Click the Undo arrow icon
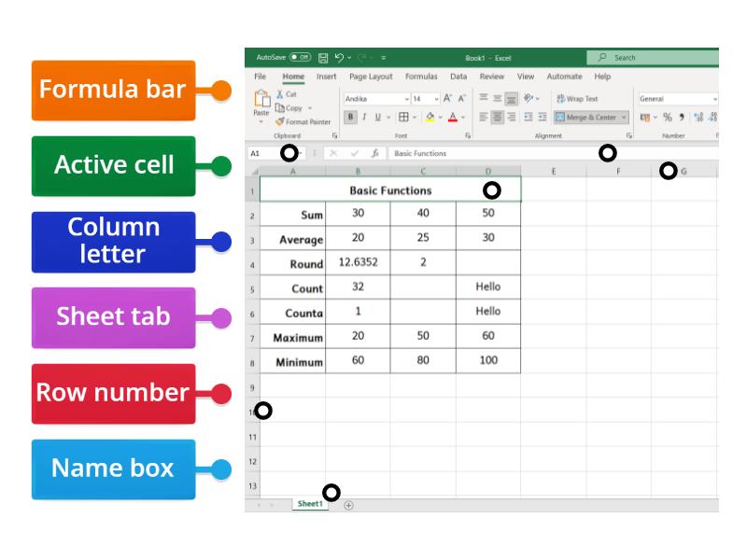The width and height of the screenshot is (747, 560). pos(339,58)
